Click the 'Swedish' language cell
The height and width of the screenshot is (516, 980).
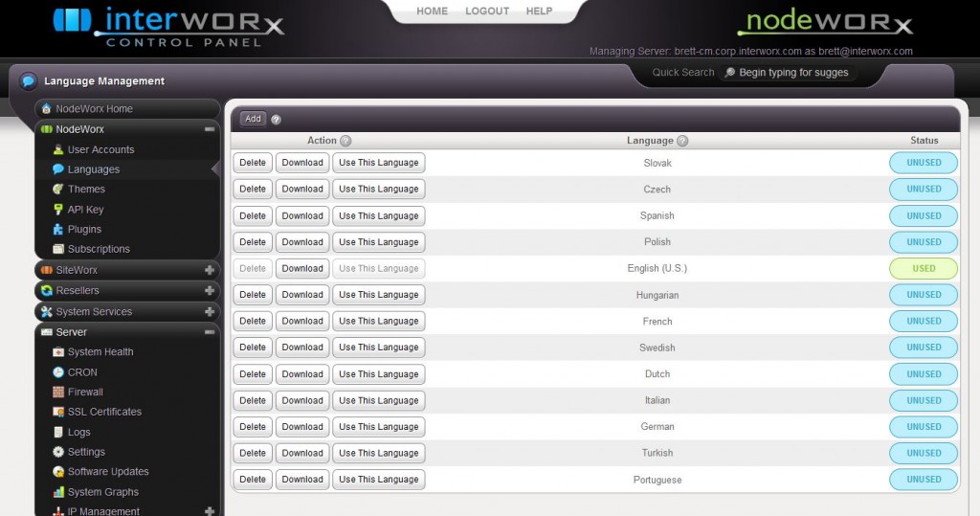[657, 348]
